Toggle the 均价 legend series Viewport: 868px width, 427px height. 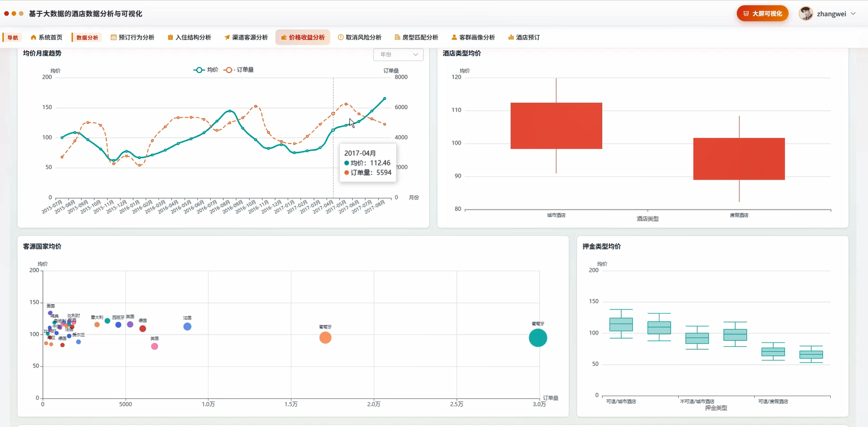click(206, 70)
